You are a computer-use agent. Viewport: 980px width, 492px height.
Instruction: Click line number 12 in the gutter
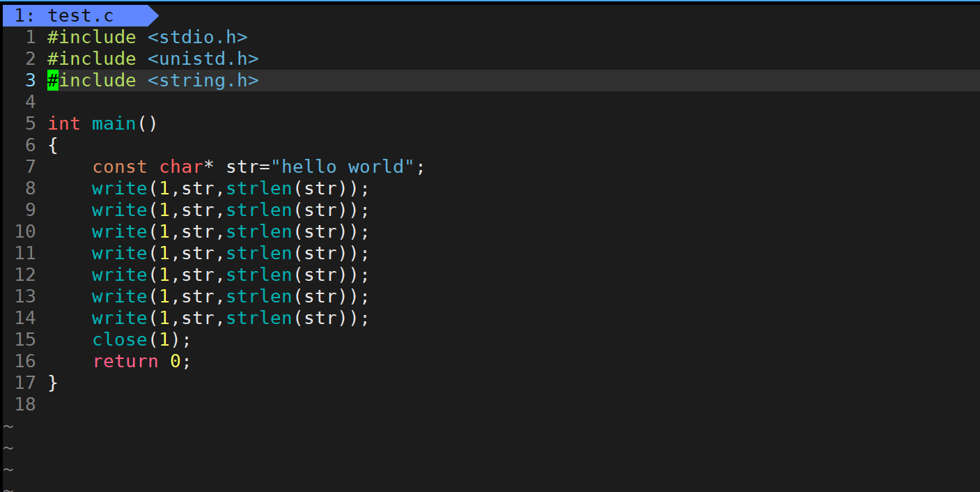point(25,275)
